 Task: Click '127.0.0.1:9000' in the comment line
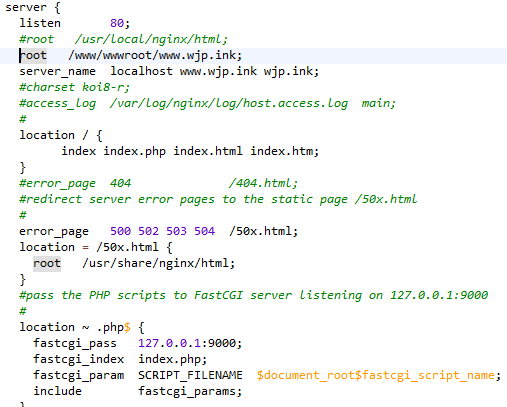tap(439, 295)
